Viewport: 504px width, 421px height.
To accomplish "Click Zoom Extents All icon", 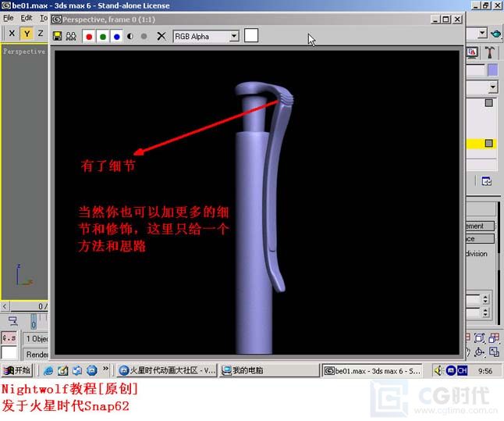I will coord(494,338).
